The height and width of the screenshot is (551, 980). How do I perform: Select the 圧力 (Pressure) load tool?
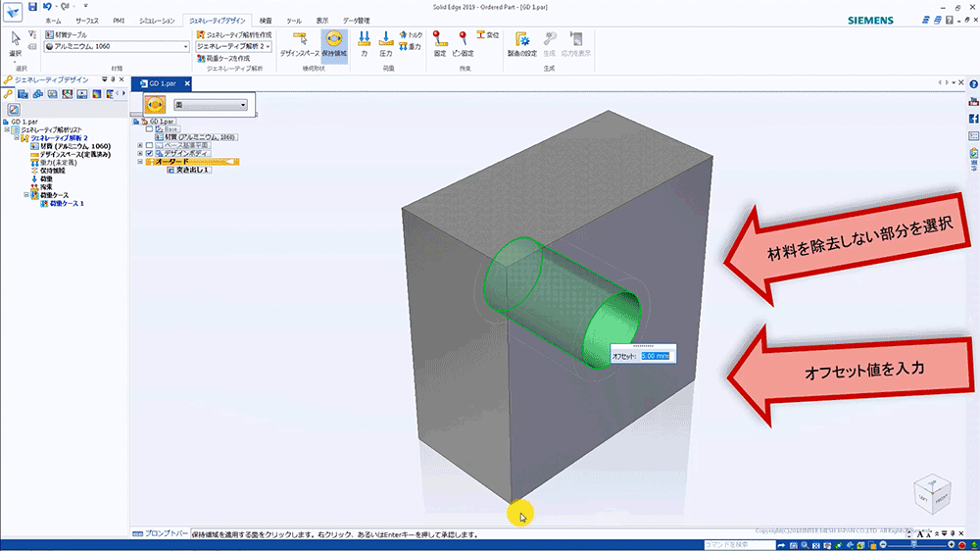coord(385,44)
